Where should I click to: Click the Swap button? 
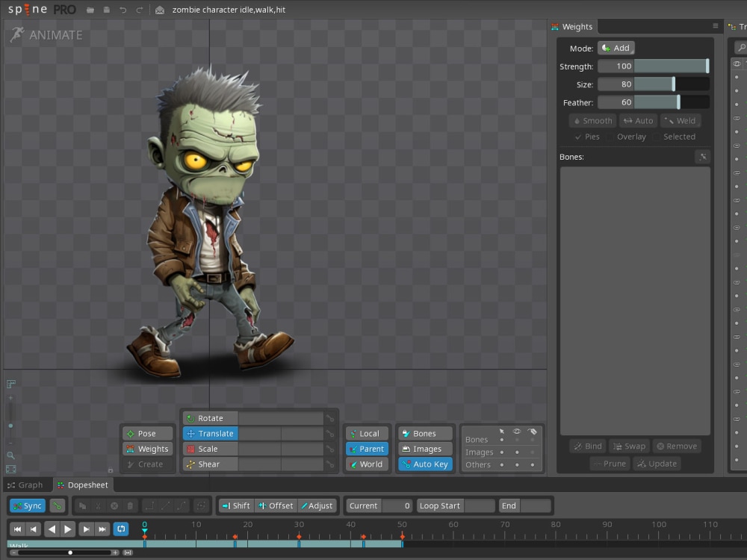coord(629,447)
